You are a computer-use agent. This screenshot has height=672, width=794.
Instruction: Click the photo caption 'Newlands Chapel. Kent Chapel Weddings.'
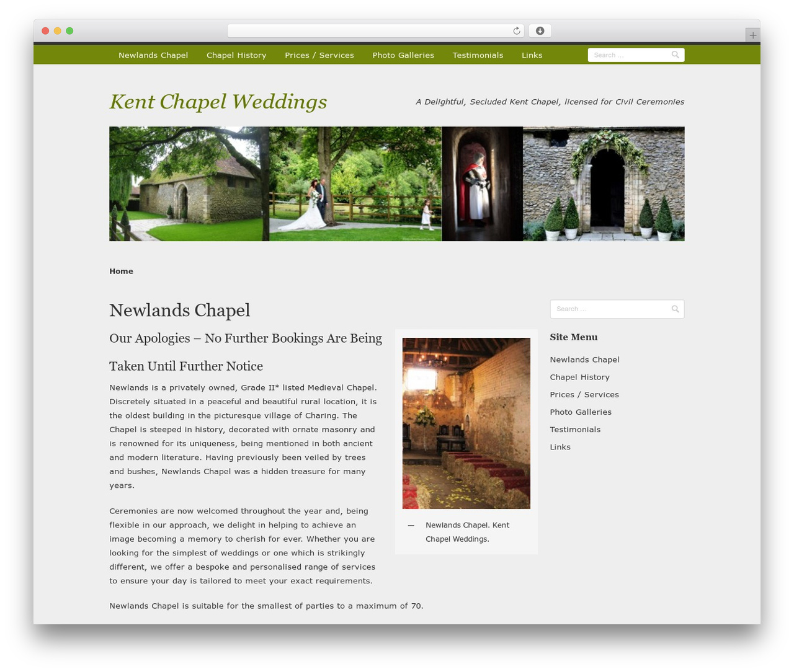pos(467,532)
